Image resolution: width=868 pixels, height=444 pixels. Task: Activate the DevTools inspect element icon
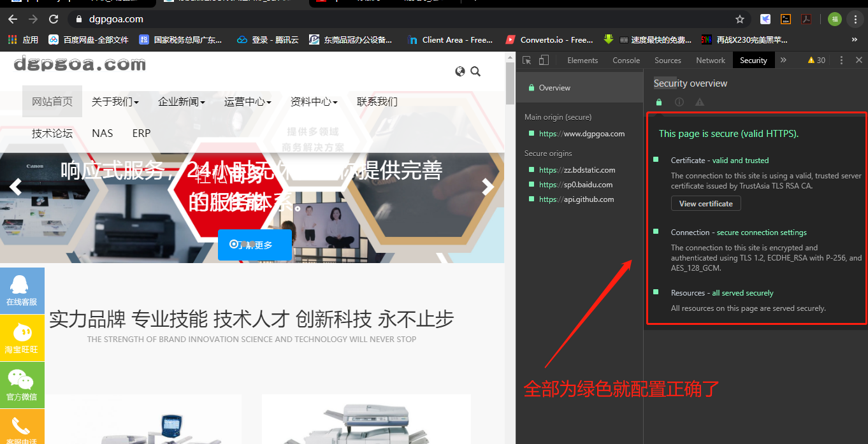[527, 60]
